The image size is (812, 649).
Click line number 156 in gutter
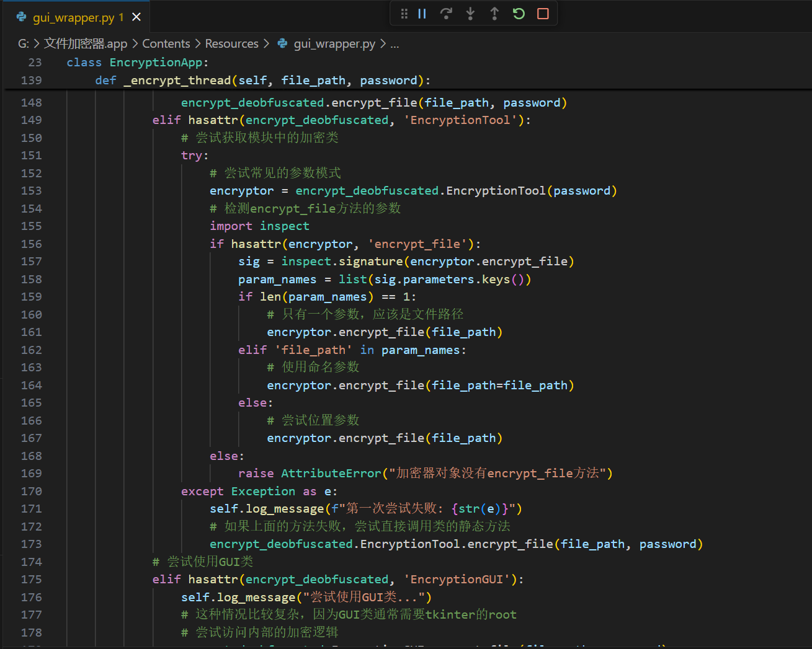point(32,244)
